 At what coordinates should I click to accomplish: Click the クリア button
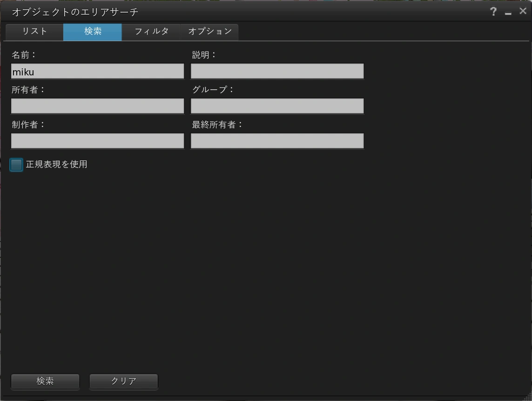[123, 381]
